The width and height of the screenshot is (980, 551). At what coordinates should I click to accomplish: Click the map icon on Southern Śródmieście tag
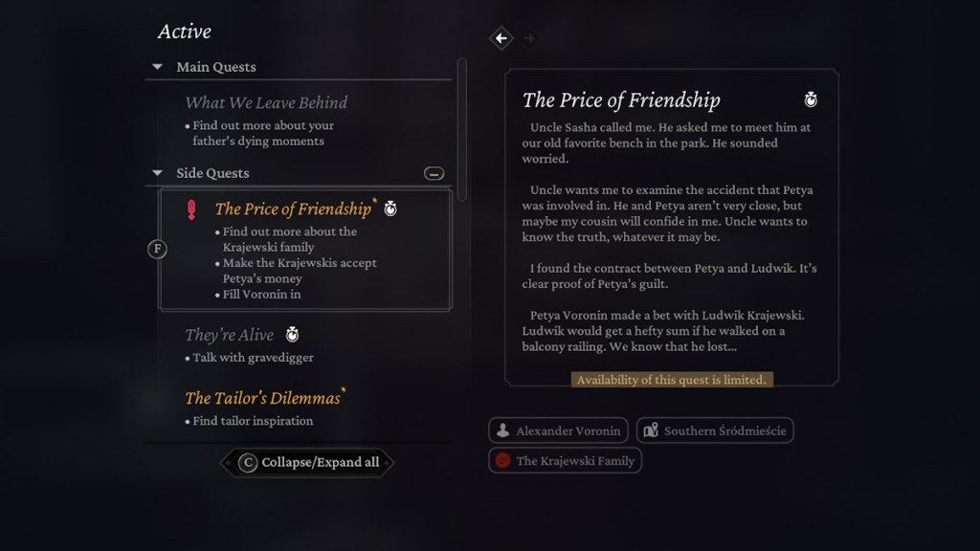pyautogui.click(x=651, y=430)
